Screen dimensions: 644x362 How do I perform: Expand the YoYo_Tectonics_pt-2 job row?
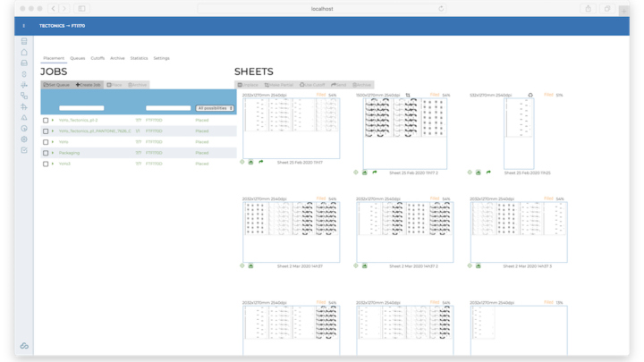point(53,120)
